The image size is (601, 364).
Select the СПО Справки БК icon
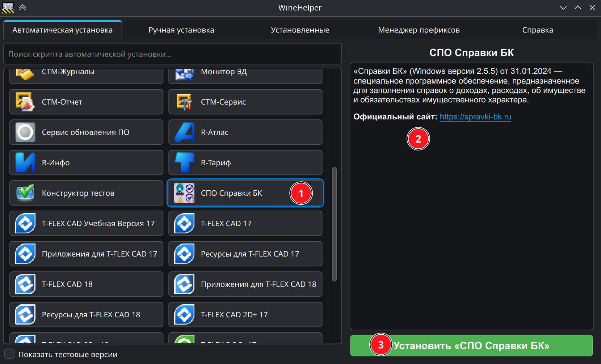[x=184, y=193]
